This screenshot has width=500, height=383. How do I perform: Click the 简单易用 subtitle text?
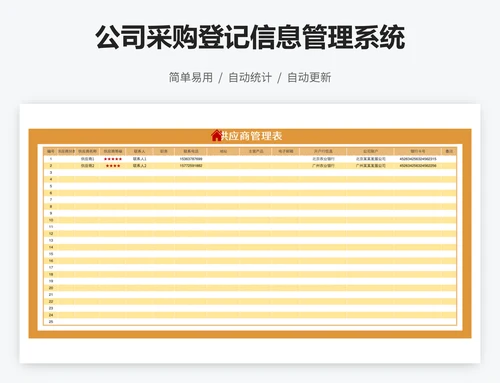191,77
